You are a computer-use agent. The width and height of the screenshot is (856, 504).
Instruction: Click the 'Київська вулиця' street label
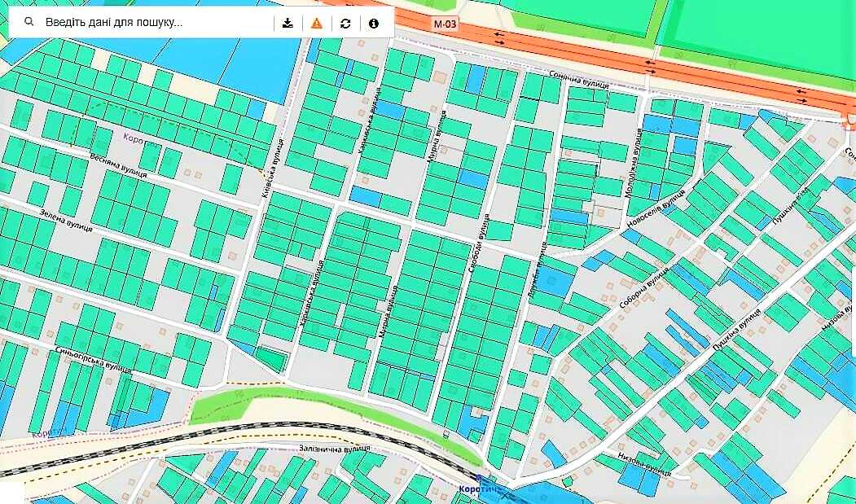(272, 169)
